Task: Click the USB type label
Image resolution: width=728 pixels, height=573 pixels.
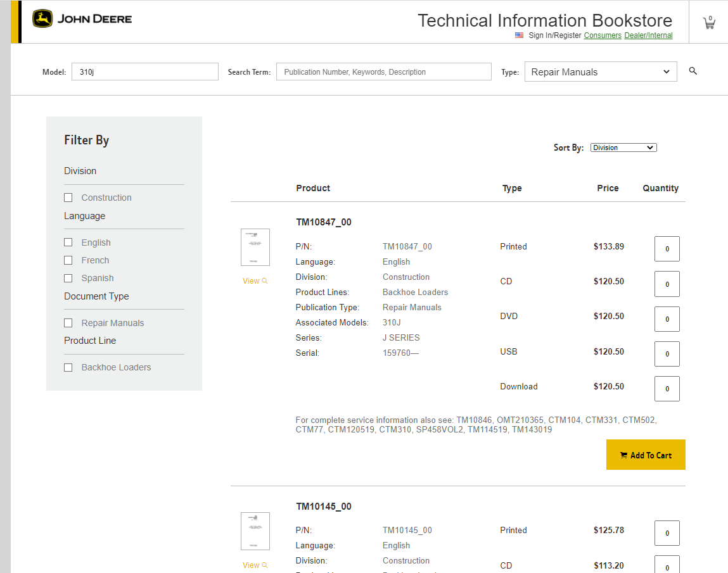Action: click(x=508, y=351)
